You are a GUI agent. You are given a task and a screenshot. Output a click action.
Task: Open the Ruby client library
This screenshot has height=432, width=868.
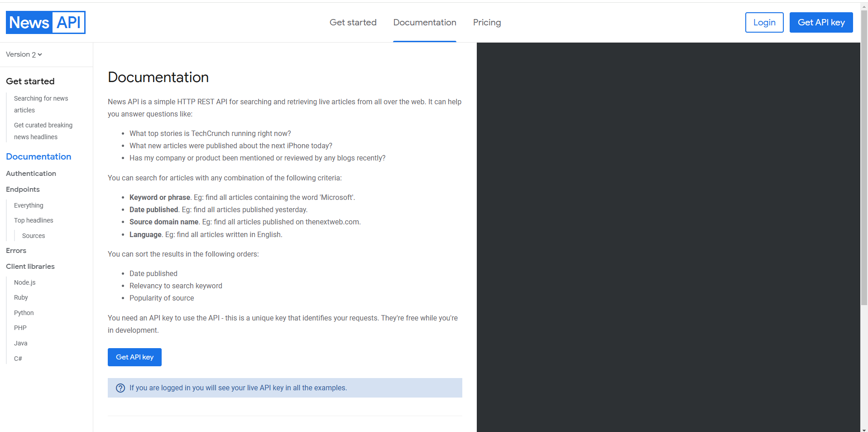click(x=21, y=297)
